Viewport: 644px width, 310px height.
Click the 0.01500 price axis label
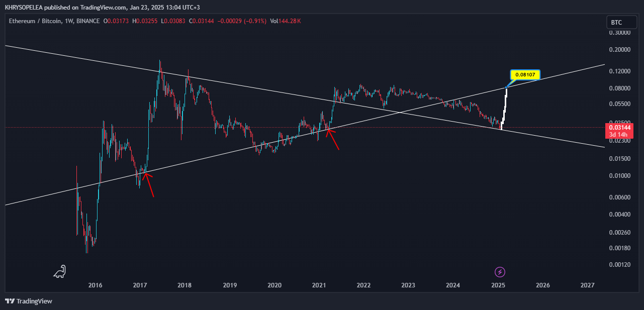coord(620,159)
